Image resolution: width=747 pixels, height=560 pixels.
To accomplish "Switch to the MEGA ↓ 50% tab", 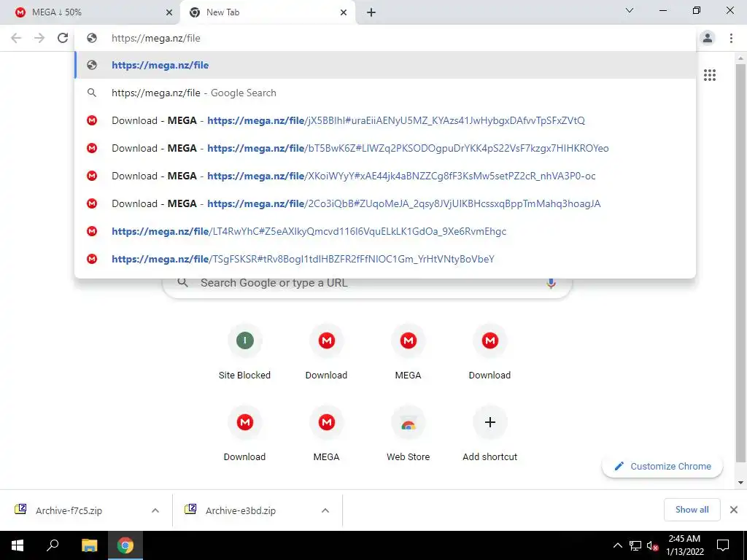I will (90, 12).
